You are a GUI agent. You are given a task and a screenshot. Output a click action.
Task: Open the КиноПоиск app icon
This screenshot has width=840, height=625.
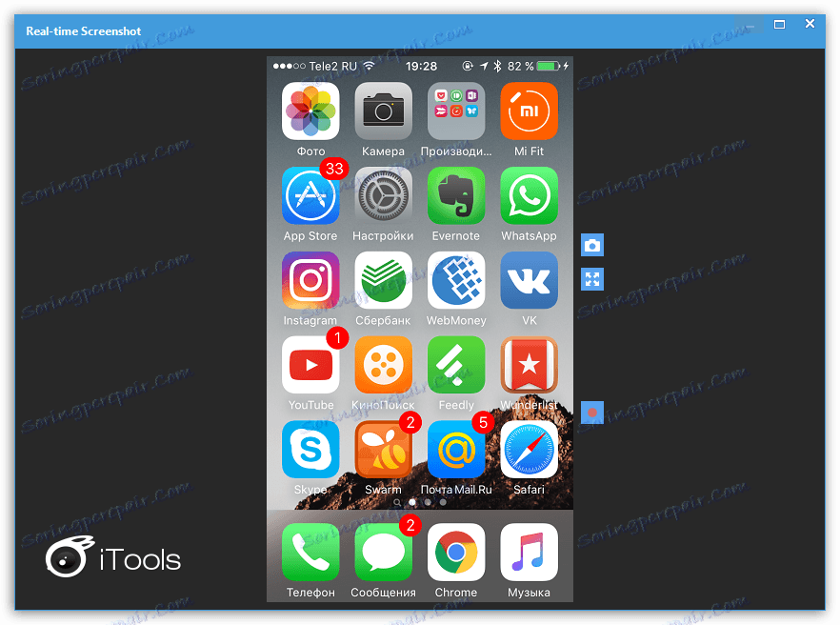[384, 365]
